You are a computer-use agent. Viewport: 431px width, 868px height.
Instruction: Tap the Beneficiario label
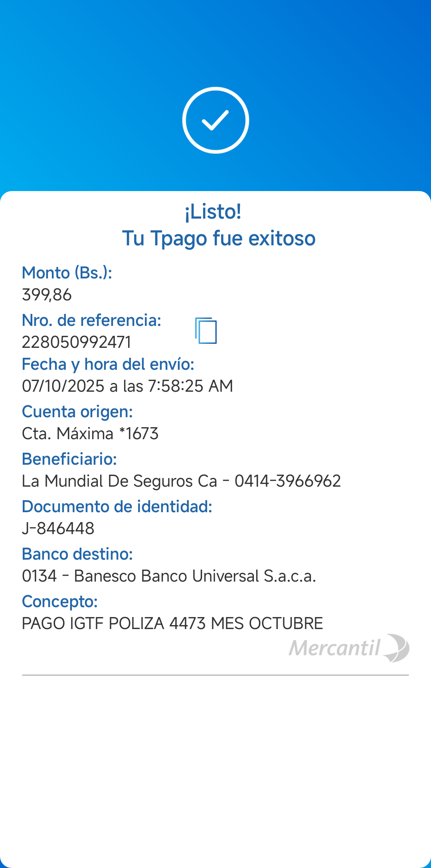click(69, 459)
